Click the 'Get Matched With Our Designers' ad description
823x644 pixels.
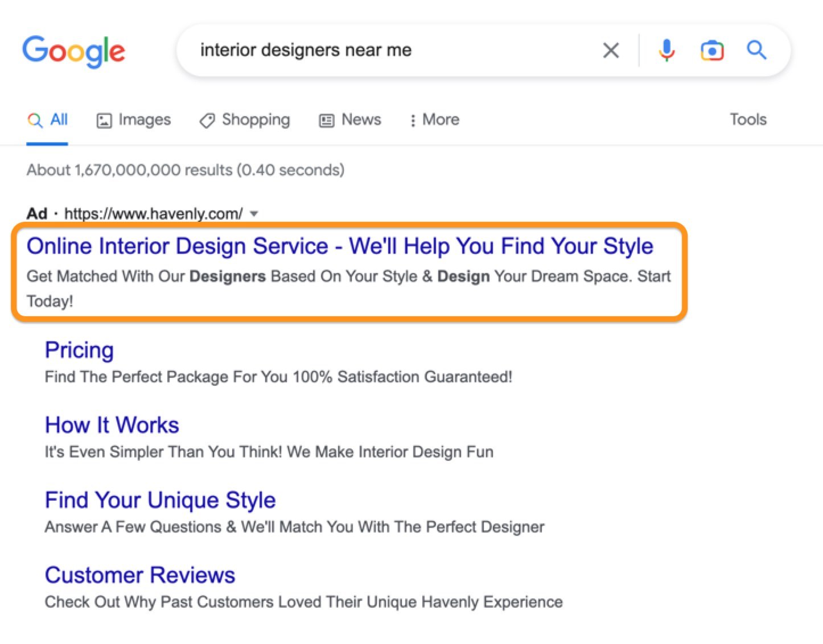[349, 288]
